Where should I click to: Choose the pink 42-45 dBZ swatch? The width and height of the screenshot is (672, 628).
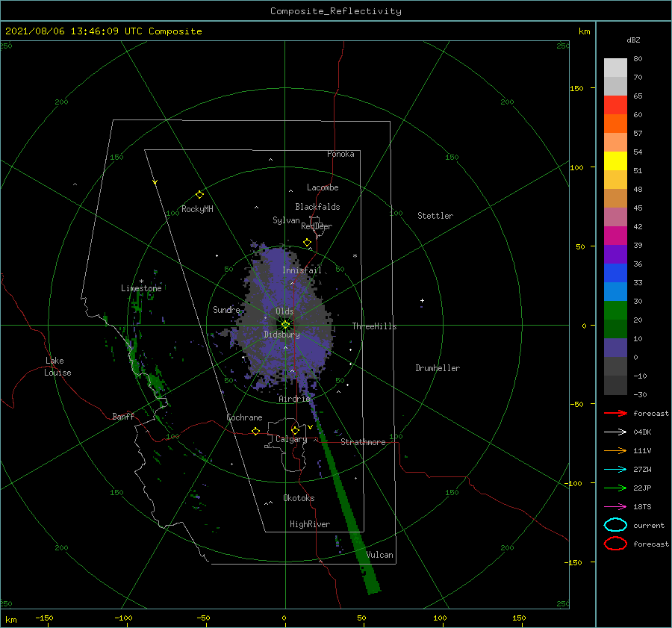[615, 217]
